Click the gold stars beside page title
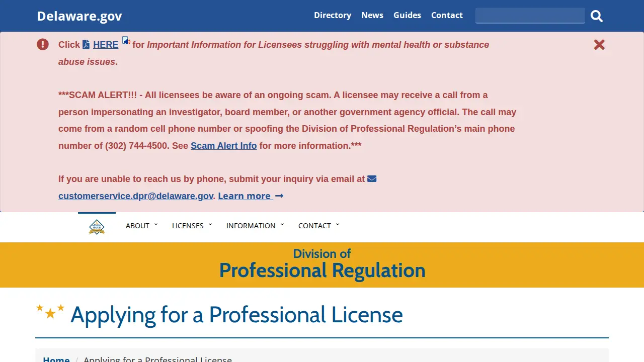This screenshot has height=362, width=644. pyautogui.click(x=50, y=311)
